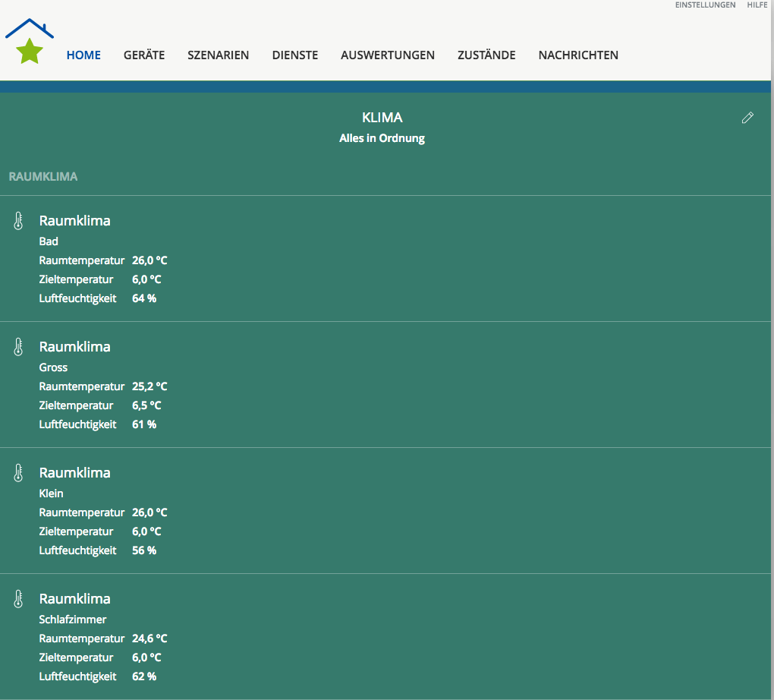Click the thermometer icon for Schlafzimmer room

[x=19, y=599]
